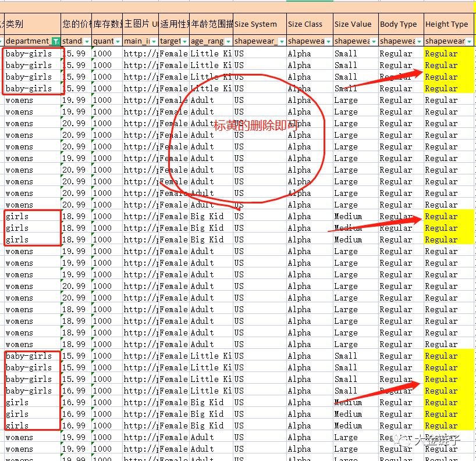The height and width of the screenshot is (461, 476).
Task: Click the red annotation text 标黄的删除即可
Action: (x=256, y=126)
